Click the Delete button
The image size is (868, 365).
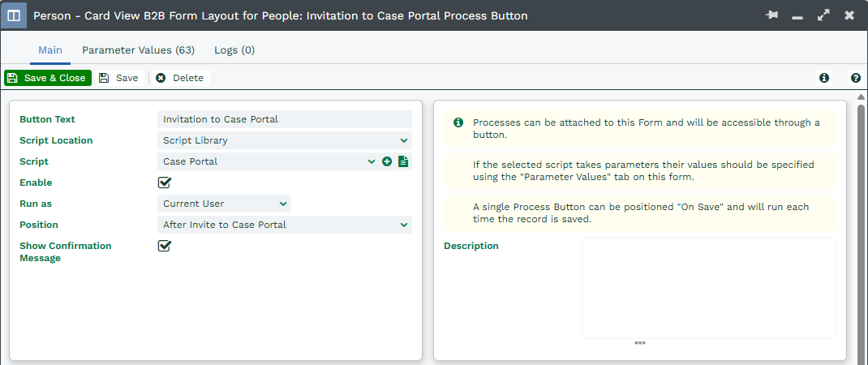tap(179, 78)
